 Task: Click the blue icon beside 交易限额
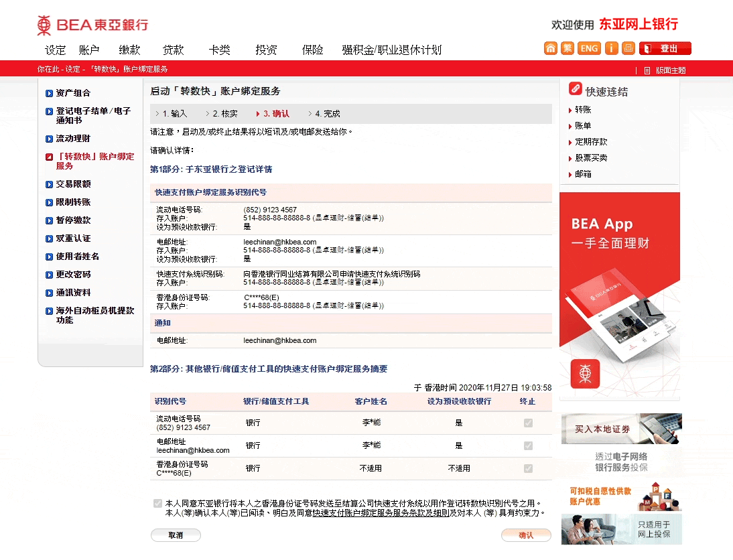pos(49,185)
